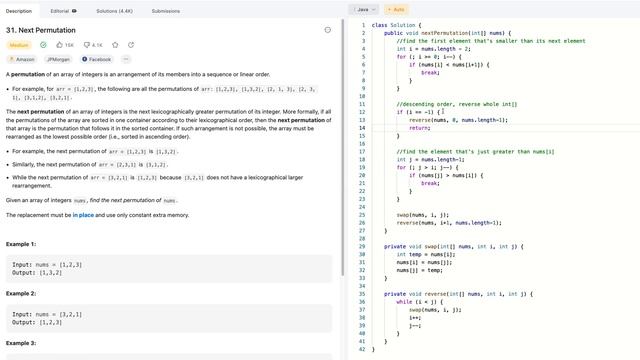Image resolution: width=640 pixels, height=360 pixels.
Task: Select the Amazon company tag
Action: pos(22,60)
